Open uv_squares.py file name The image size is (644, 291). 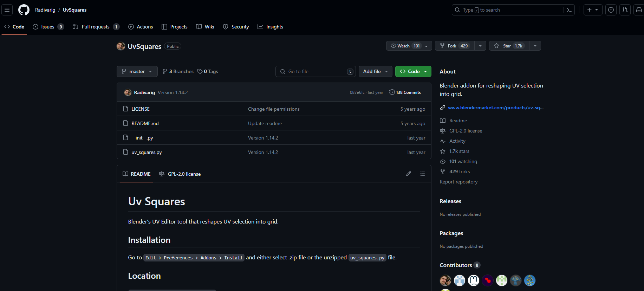tap(147, 152)
